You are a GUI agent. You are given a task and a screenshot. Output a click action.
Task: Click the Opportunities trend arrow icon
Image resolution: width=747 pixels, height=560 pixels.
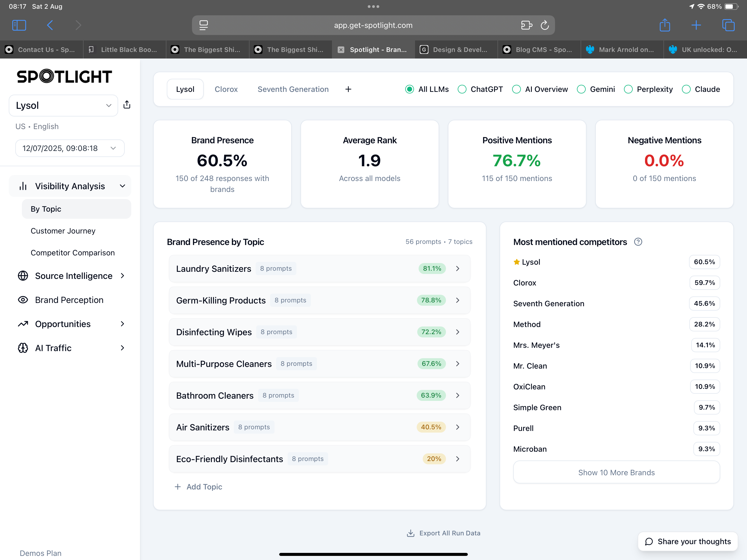coord(23,324)
